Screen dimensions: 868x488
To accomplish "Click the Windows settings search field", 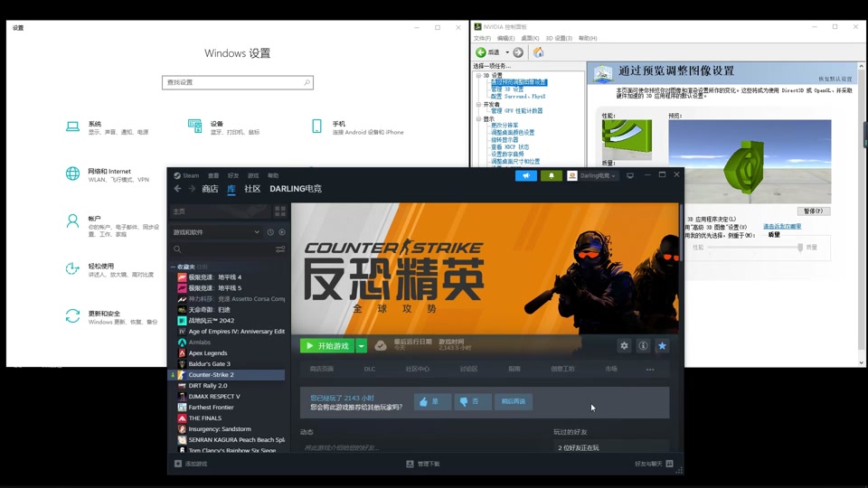I will click(x=237, y=82).
